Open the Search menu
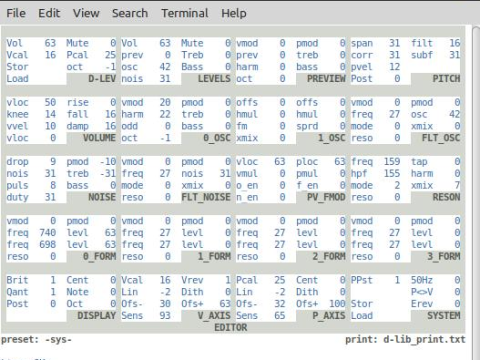Image resolution: width=480 pixels, height=360 pixels. [x=130, y=13]
